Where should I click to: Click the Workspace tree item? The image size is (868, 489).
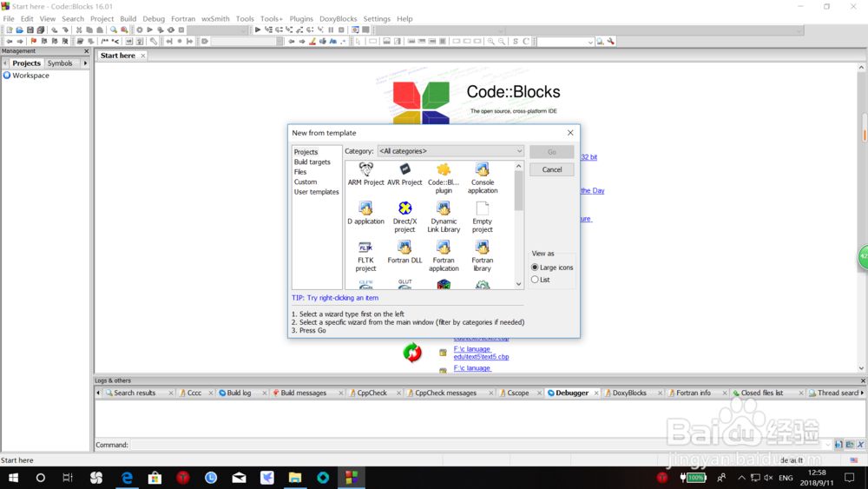coord(30,76)
